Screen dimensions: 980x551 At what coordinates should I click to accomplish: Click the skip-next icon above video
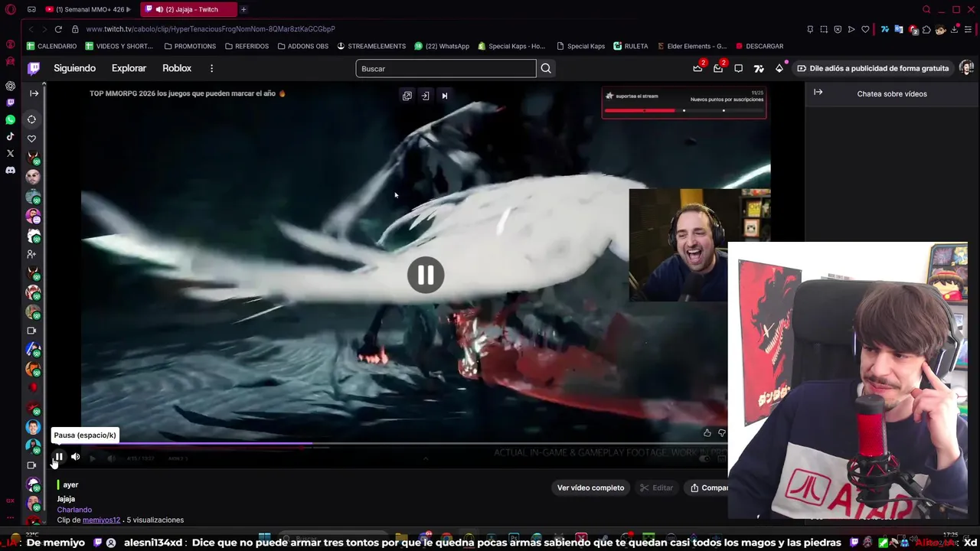pyautogui.click(x=444, y=96)
